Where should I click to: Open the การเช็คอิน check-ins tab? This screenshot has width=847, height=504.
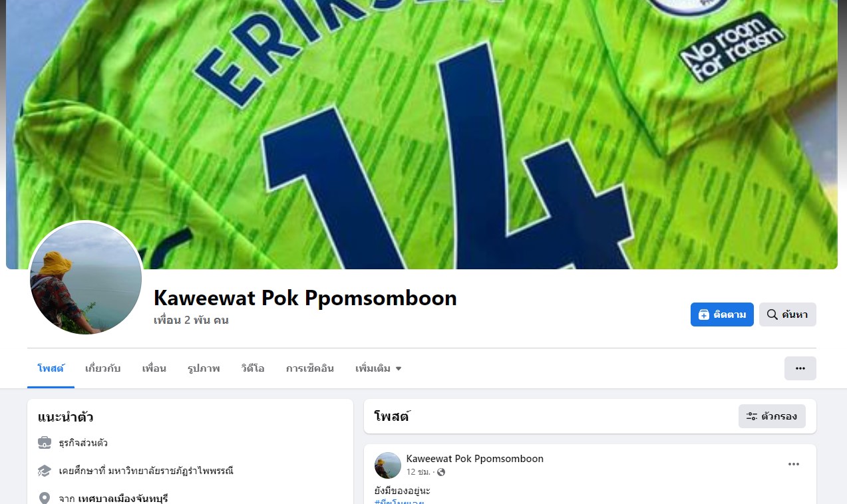tap(310, 368)
